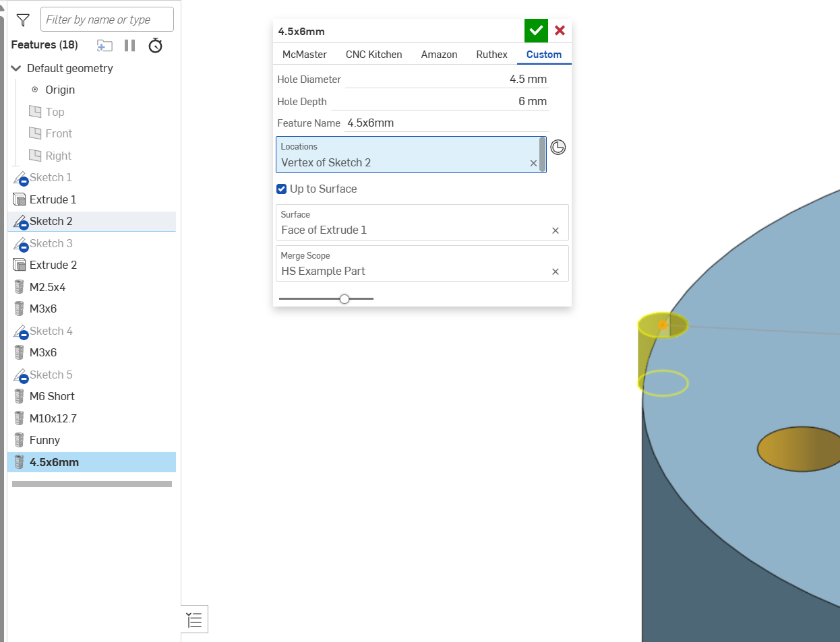Open regeneration times stopwatch icon

pos(156,45)
